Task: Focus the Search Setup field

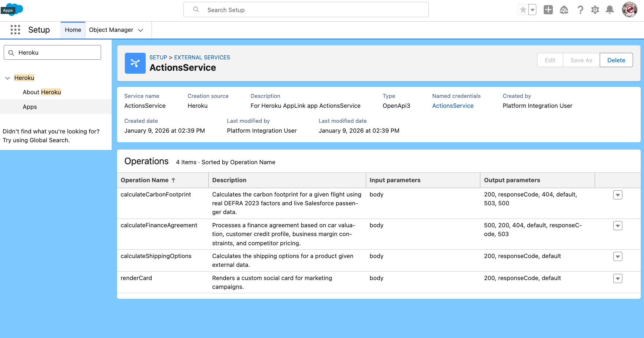Action: [x=306, y=10]
